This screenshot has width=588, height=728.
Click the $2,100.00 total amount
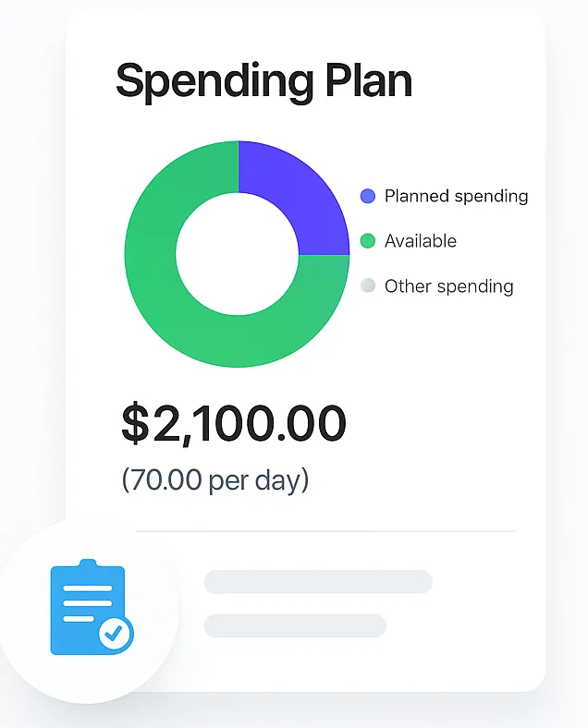pos(234,423)
